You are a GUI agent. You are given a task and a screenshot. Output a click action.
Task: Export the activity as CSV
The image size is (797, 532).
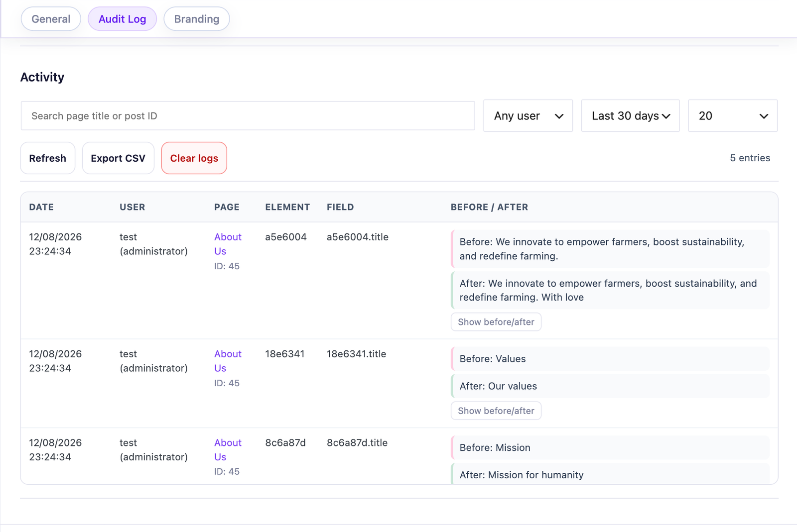tap(118, 158)
